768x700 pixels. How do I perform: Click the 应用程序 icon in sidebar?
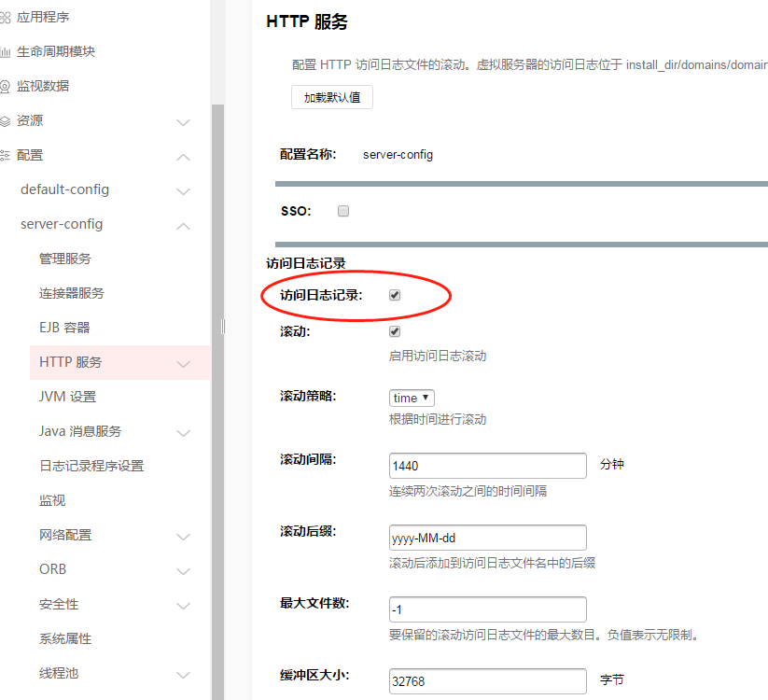click(6, 18)
